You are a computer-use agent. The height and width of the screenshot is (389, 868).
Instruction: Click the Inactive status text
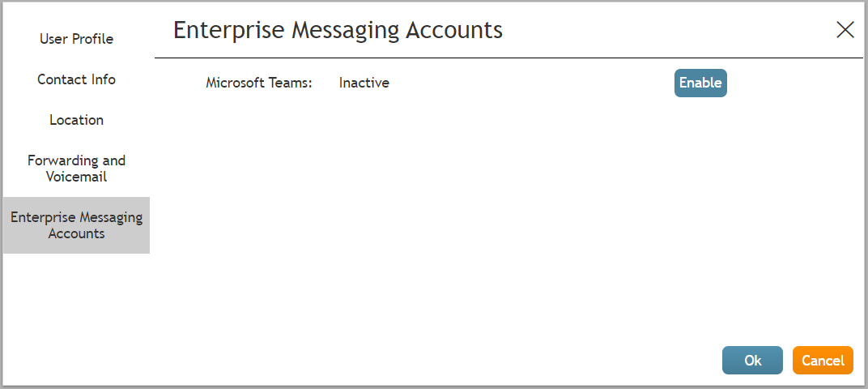click(364, 83)
